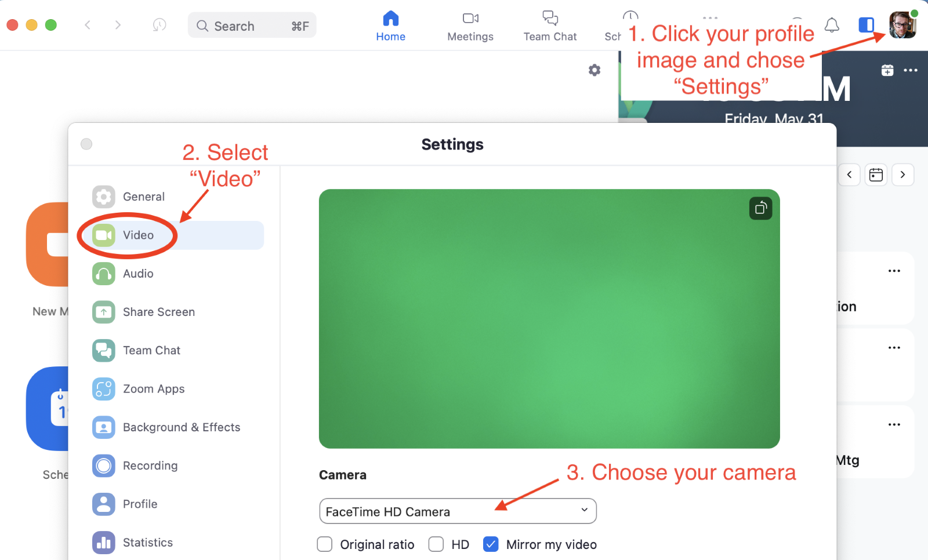
Task: Click the Search field
Action: 252,26
